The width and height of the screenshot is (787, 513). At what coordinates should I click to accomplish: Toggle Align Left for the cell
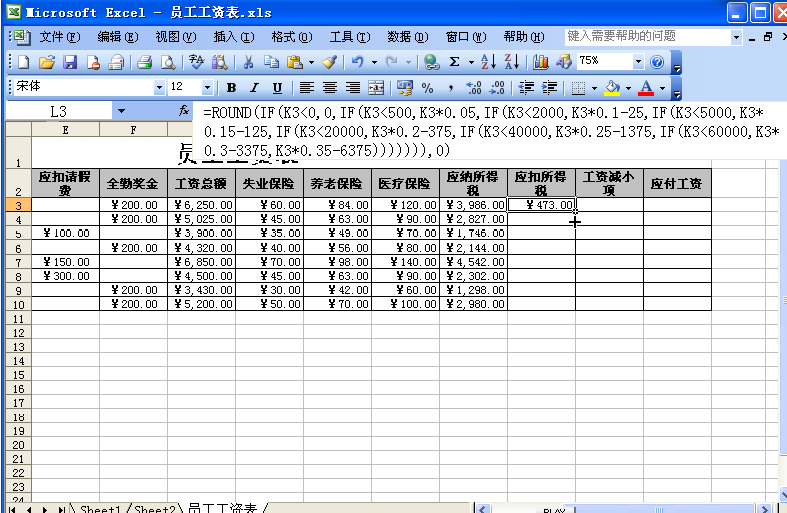[x=307, y=88]
